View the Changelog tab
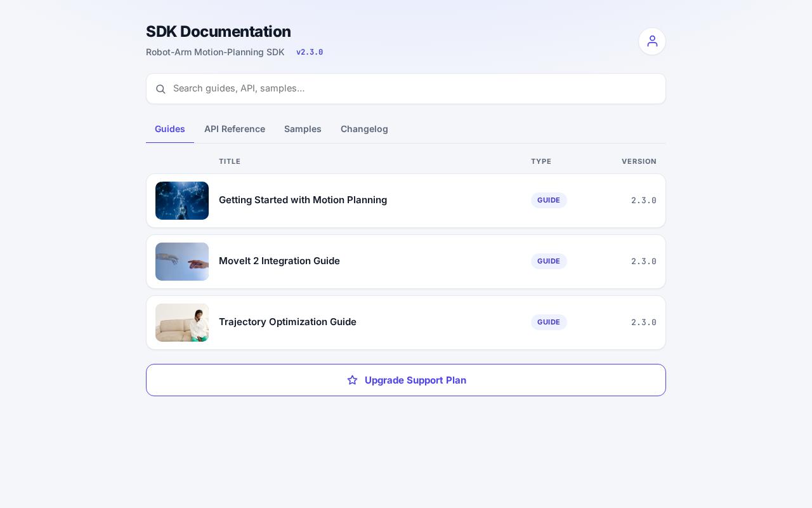The width and height of the screenshot is (812, 508). 364,129
